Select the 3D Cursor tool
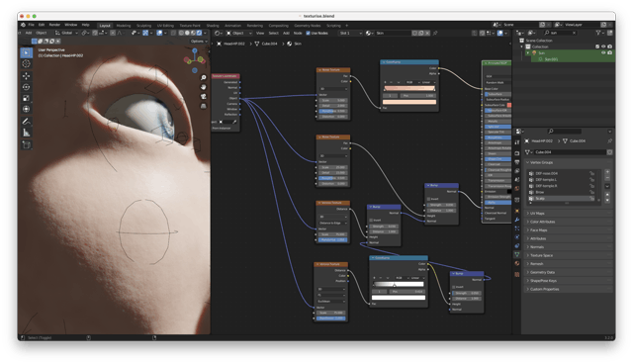The width and height of the screenshot is (633, 364). click(27, 63)
